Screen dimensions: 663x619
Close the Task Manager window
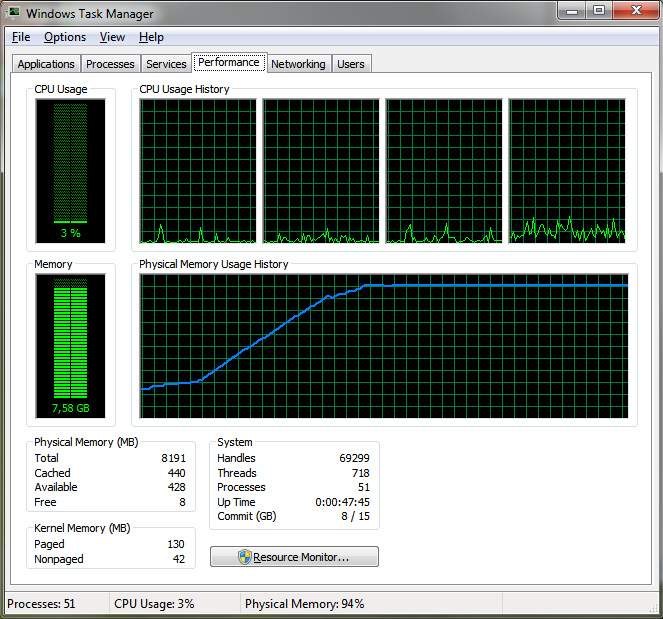point(636,11)
